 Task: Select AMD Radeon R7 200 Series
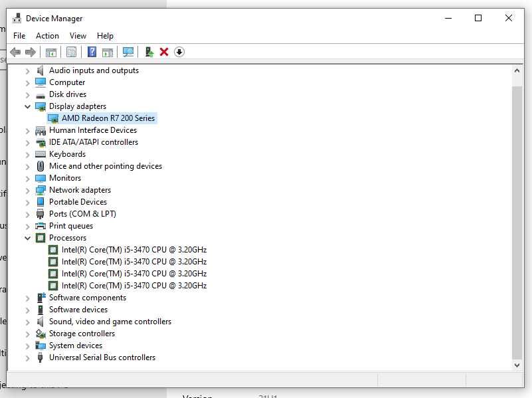coord(108,118)
